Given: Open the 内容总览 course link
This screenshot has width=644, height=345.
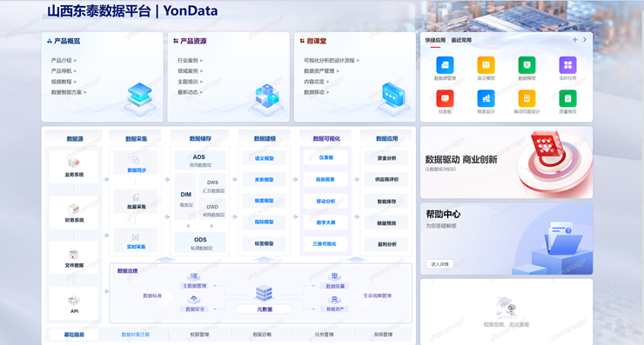Looking at the screenshot, I should (317, 82).
